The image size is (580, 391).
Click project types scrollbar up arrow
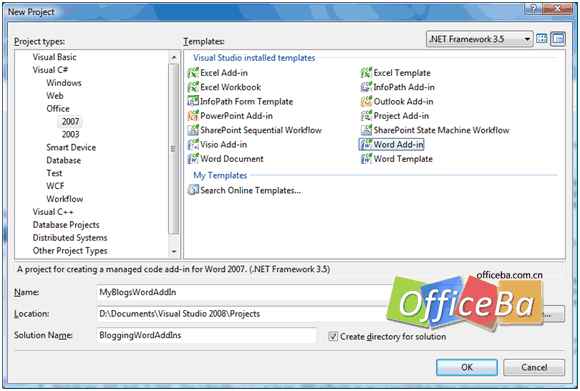tap(173, 57)
